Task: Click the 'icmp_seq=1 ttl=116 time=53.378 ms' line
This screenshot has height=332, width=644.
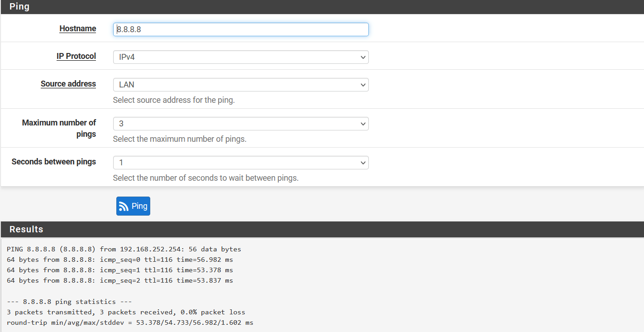Action: (120, 270)
